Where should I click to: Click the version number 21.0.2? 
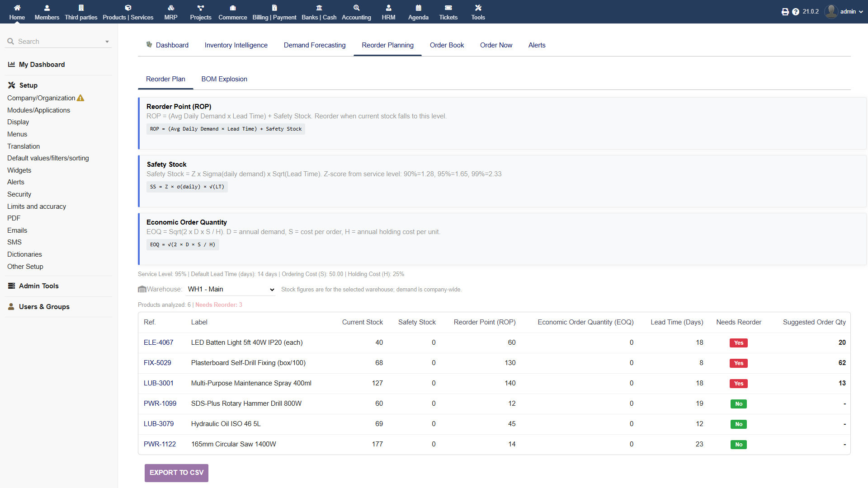point(811,12)
